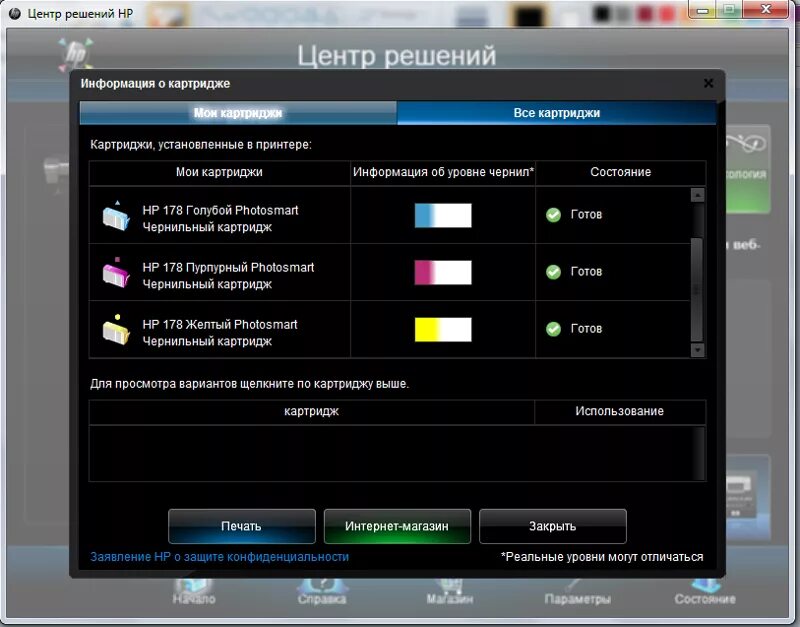This screenshot has height=627, width=800.
Task: Minimize the Центр решений HP window
Action: click(703, 10)
